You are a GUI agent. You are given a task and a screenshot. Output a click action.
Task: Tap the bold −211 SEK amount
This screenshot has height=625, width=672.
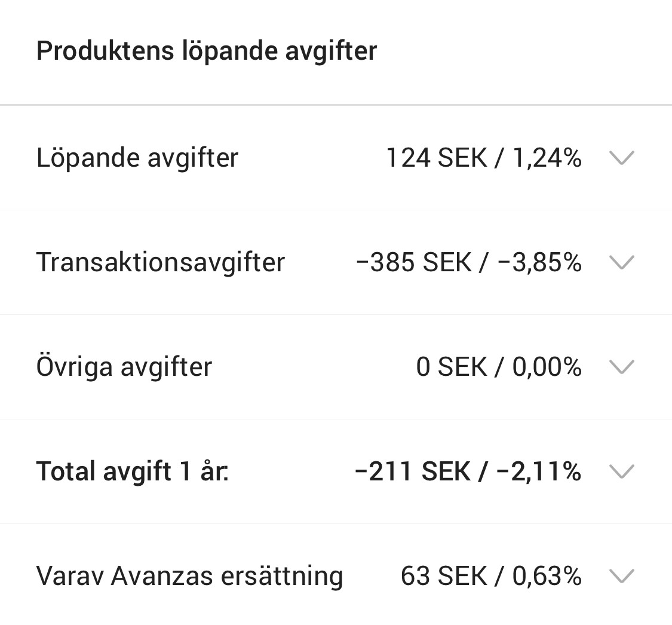(x=412, y=471)
